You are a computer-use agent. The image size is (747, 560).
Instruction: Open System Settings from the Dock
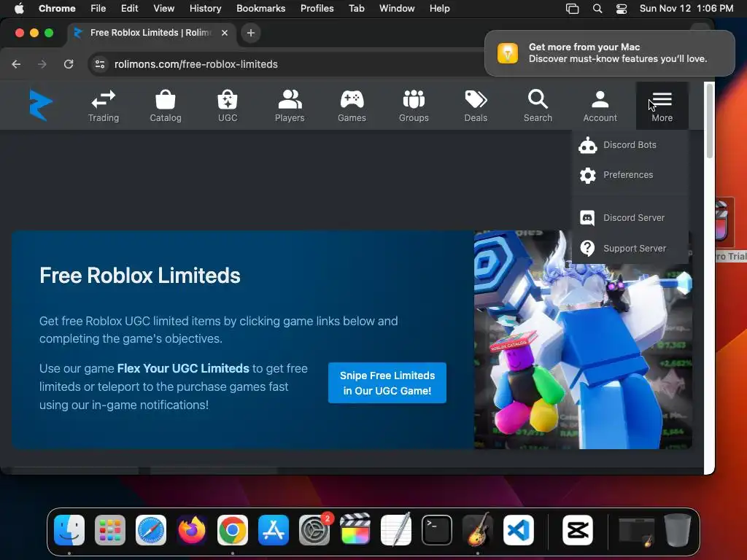point(314,530)
